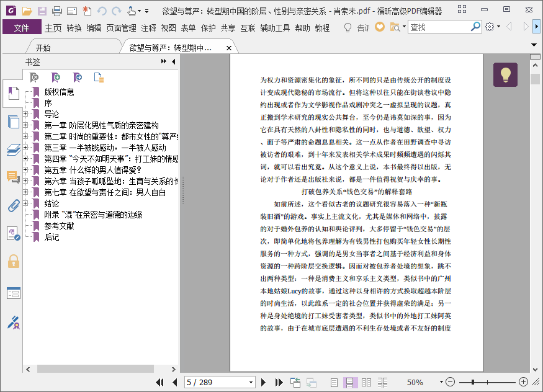The image size is (543, 392).
Task: Expand the 导论 bookmark node
Action: pos(25,114)
